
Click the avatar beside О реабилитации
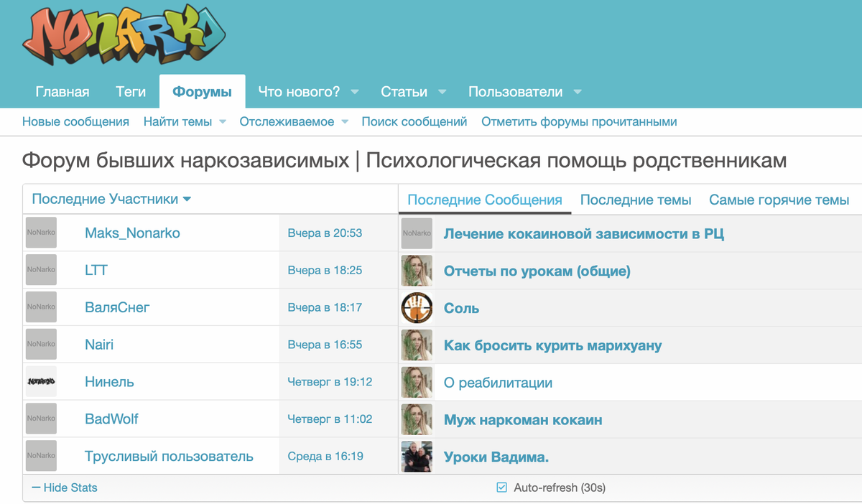[417, 381]
